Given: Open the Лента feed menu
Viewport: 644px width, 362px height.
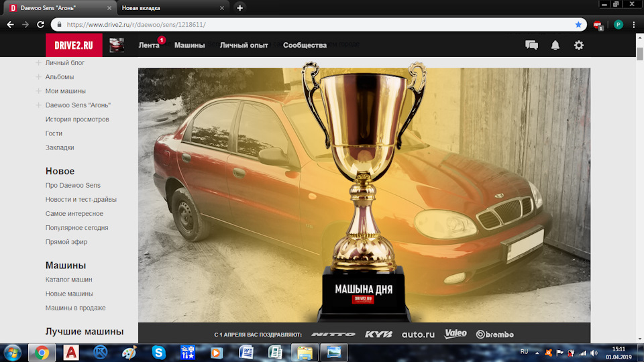Looking at the screenshot, I should pyautogui.click(x=149, y=45).
